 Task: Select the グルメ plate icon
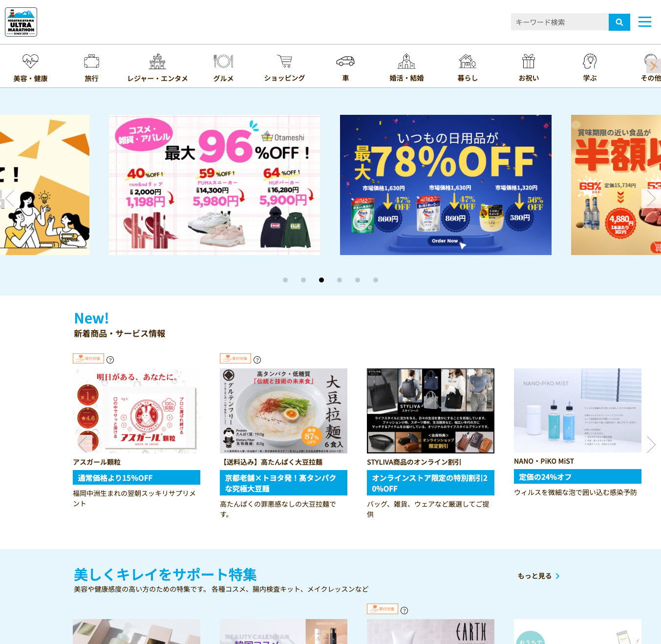click(x=223, y=61)
